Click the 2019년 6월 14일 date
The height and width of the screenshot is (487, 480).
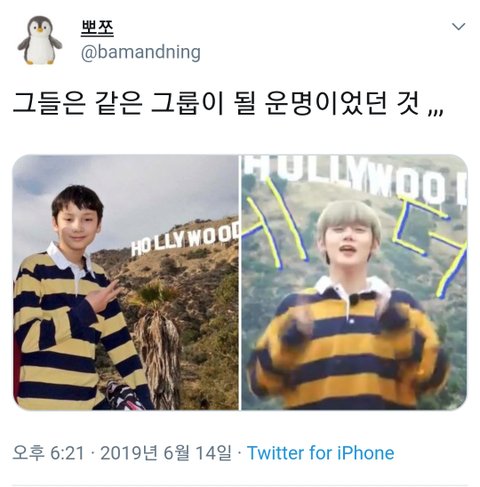(166, 453)
